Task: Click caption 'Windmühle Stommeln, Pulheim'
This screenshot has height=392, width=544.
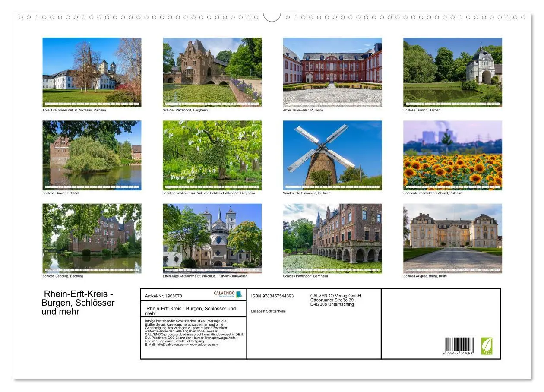Action: click(x=307, y=193)
